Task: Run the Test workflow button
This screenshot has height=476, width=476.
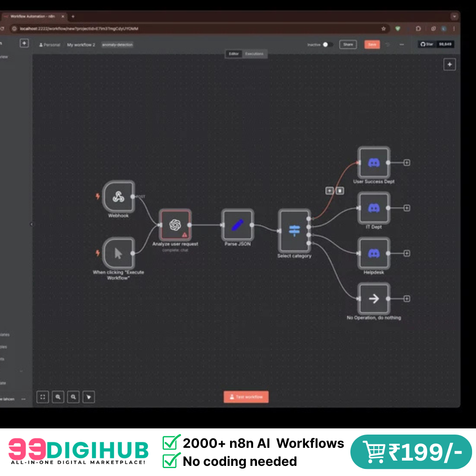Action: (246, 397)
